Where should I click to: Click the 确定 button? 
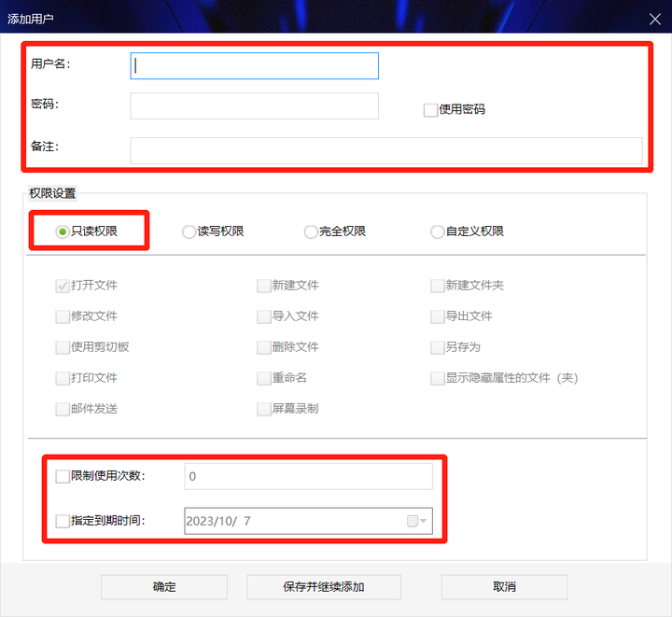(x=164, y=587)
